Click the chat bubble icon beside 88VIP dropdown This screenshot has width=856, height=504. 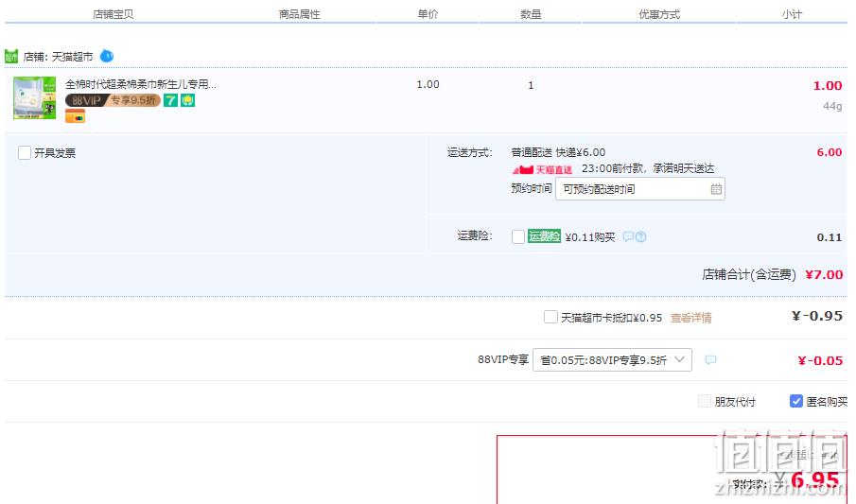pos(710,360)
